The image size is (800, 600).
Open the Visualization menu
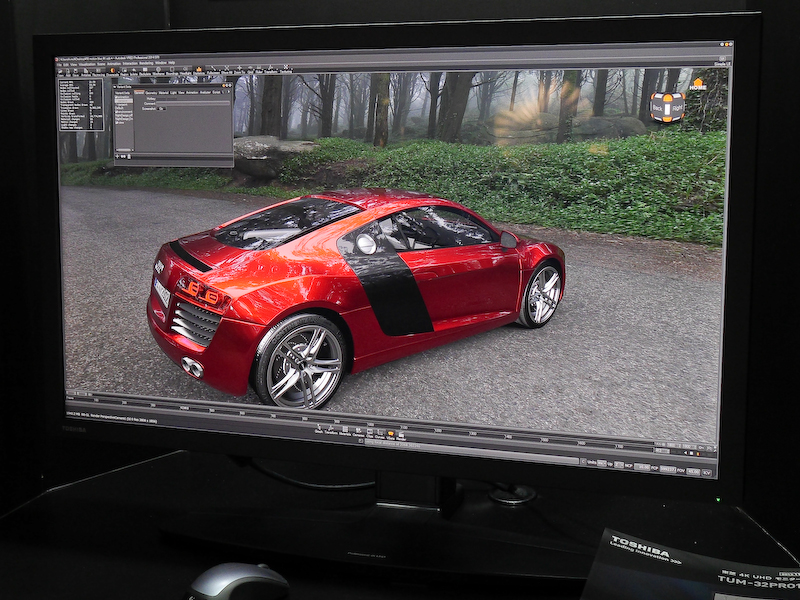coord(87,63)
